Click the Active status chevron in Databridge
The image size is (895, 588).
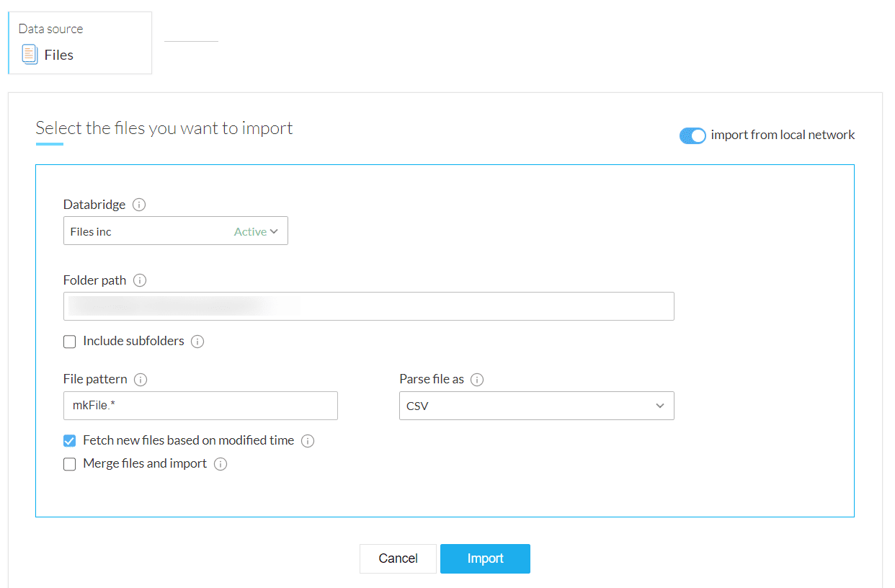[x=274, y=232]
